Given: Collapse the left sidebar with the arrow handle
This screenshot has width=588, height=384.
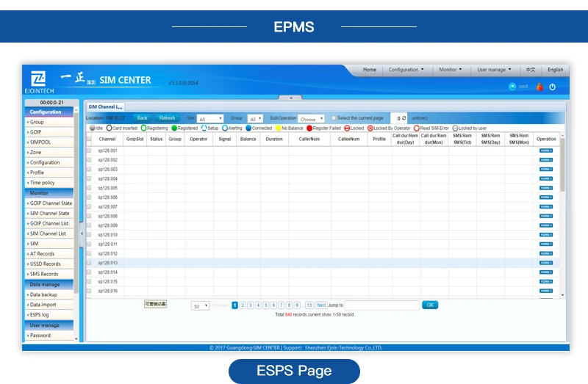Looking at the screenshot, I should (82, 233).
